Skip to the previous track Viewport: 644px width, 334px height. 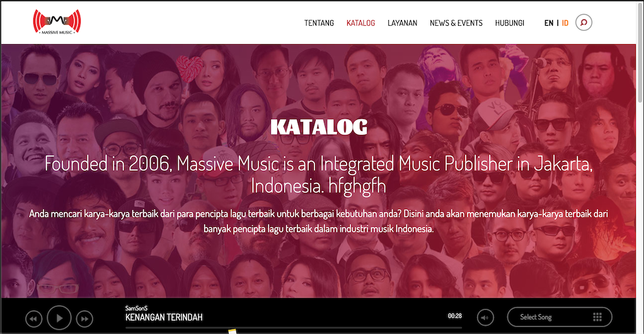(x=33, y=319)
